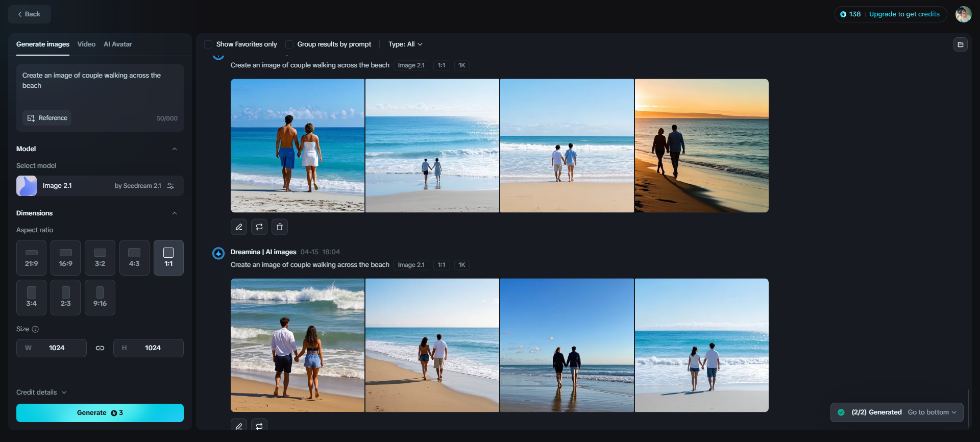This screenshot has width=980, height=442.
Task: Click Upgrade to get credits
Action: [x=904, y=14]
